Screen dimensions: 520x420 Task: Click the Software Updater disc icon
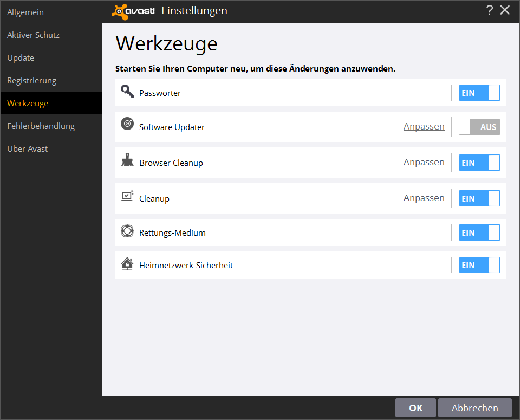click(127, 124)
